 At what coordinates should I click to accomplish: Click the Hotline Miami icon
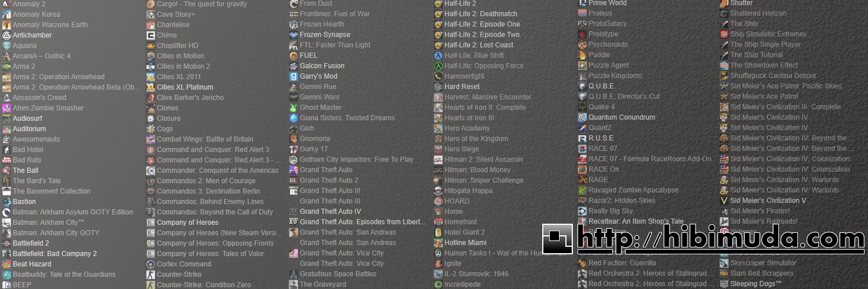438,243
